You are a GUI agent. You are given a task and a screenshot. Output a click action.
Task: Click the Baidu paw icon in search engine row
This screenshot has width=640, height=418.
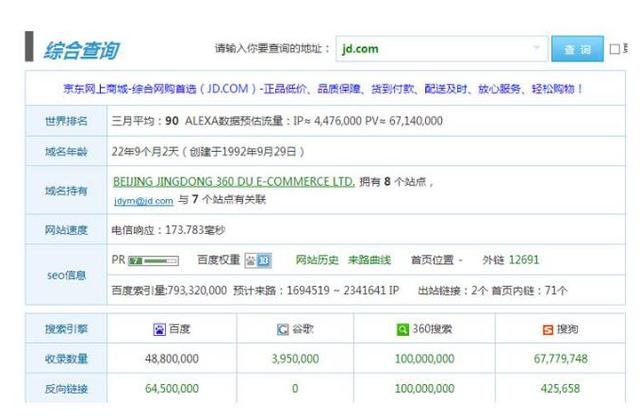(x=159, y=329)
